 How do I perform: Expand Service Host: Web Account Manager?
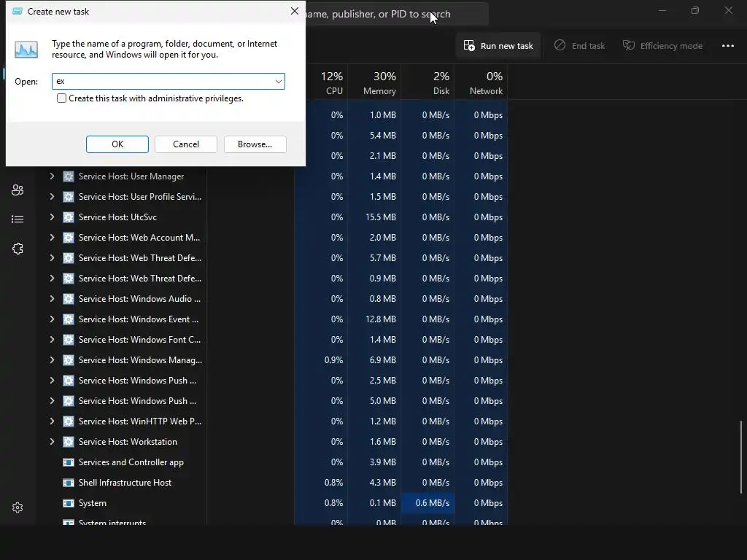[x=52, y=238]
